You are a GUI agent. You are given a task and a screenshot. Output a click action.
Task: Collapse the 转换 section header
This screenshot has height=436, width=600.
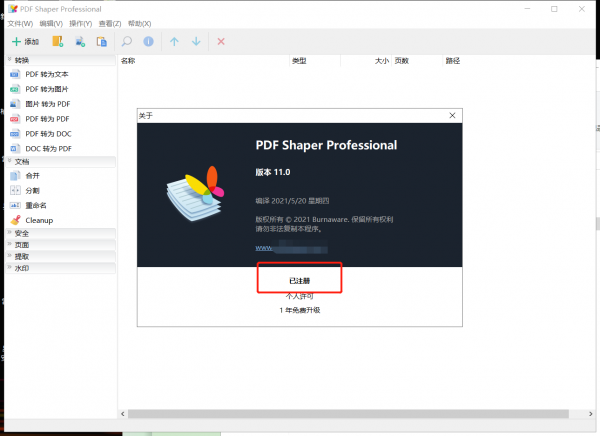click(x=60, y=60)
